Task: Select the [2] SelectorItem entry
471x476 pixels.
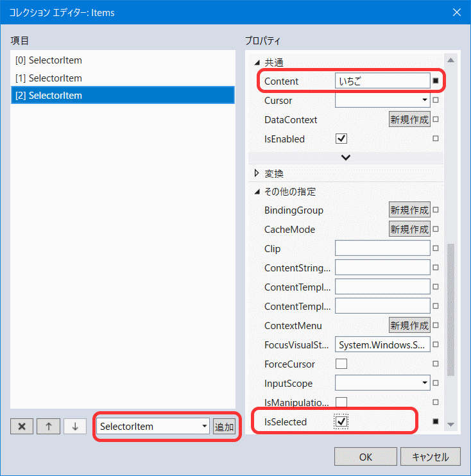Action: click(x=123, y=96)
